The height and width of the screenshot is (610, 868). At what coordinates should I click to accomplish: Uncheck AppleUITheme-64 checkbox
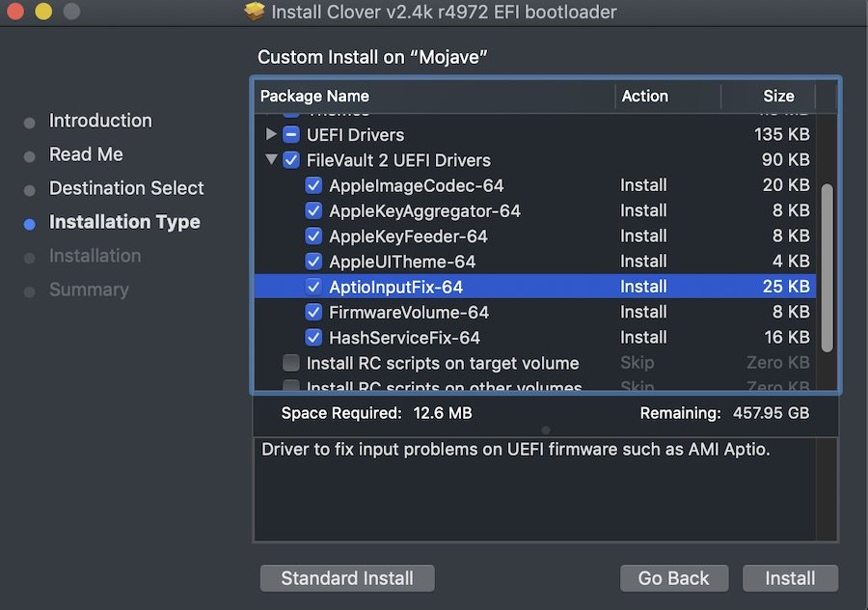point(313,262)
